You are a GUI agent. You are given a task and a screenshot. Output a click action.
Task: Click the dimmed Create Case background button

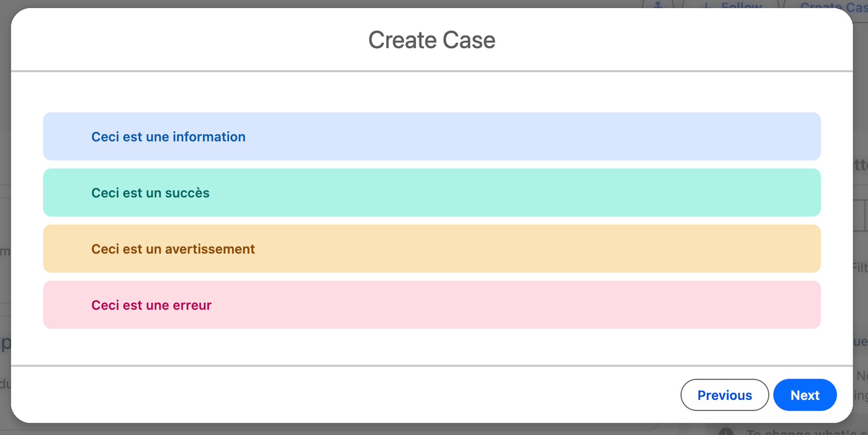click(x=833, y=5)
